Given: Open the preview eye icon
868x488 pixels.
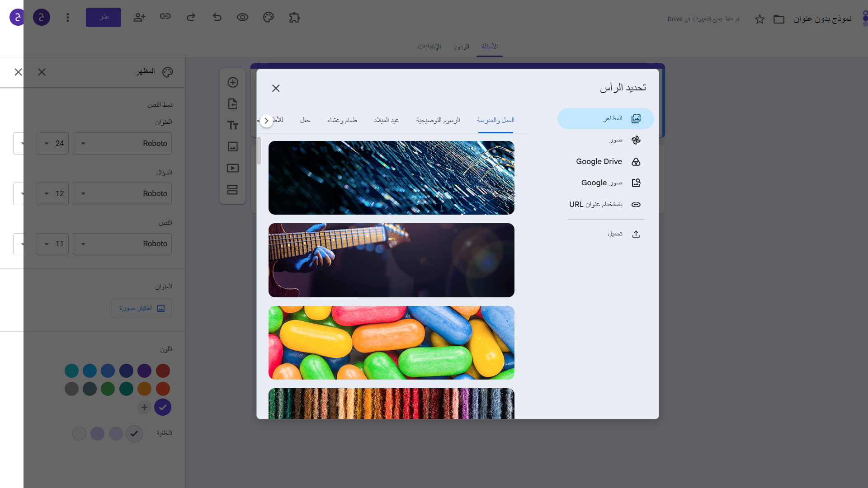Looking at the screenshot, I should coord(243,18).
